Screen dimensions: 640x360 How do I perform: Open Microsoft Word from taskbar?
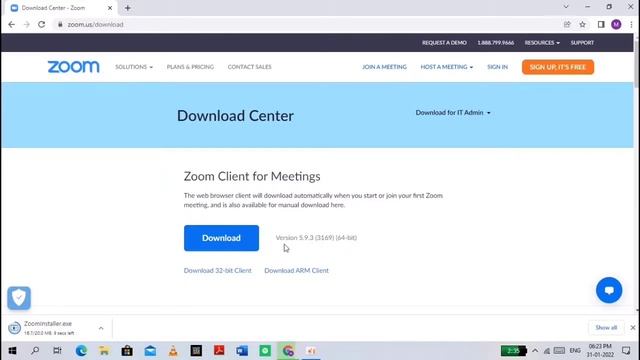(x=242, y=351)
